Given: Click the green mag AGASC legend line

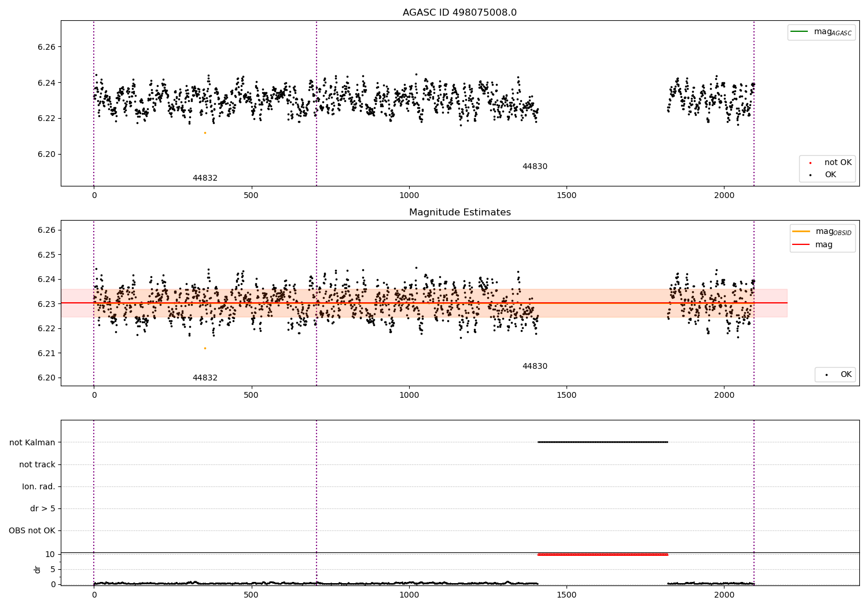Looking at the screenshot, I should coord(799,31).
